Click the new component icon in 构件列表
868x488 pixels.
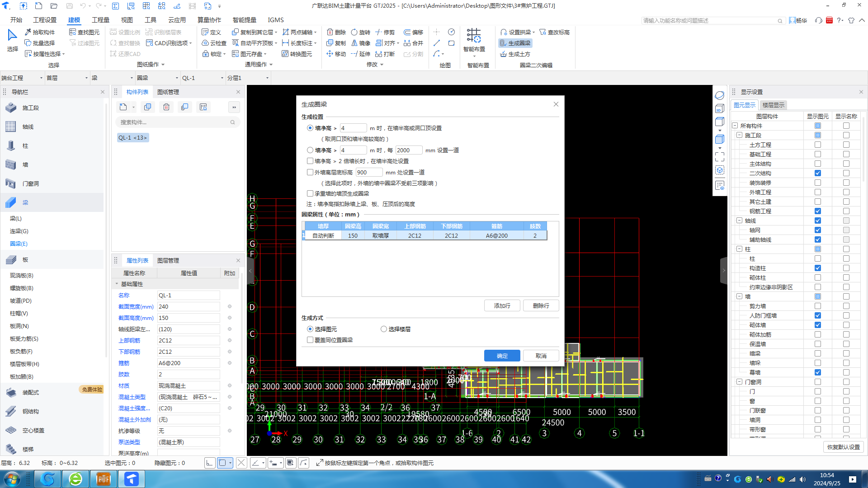click(x=123, y=107)
